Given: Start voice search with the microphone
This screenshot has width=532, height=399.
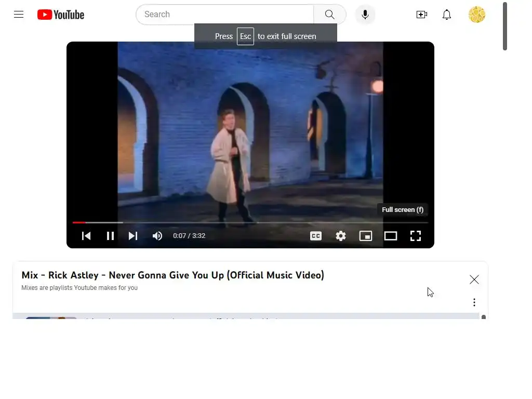Looking at the screenshot, I should (365, 14).
